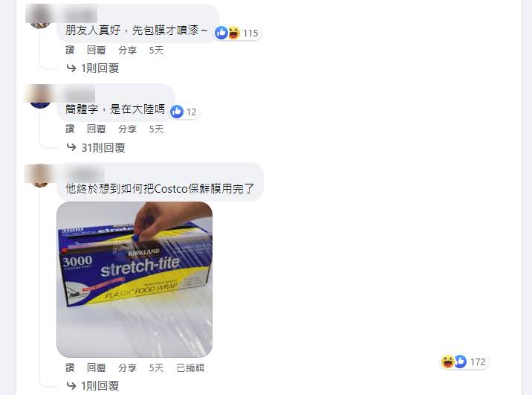This screenshot has width=532, height=395.
Task: Click the laughing emoji reaction beside 115
Action: (x=234, y=33)
